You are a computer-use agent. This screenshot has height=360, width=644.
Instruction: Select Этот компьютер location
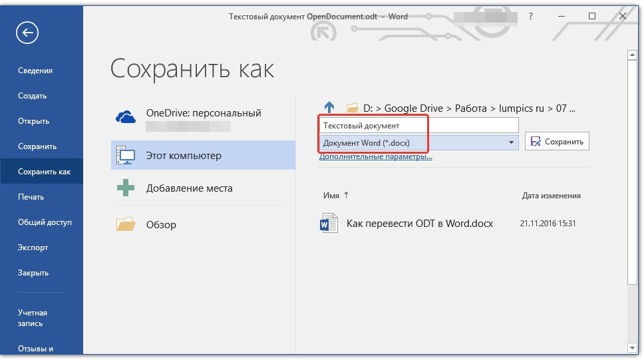coord(204,155)
